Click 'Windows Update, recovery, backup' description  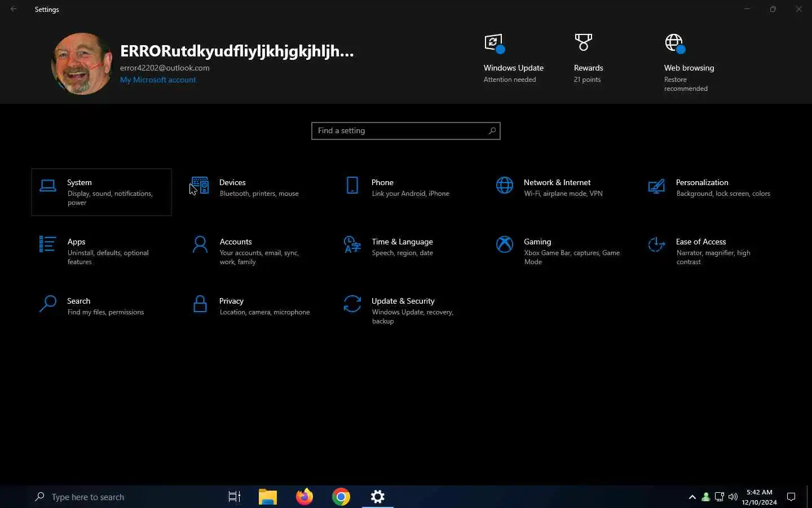pos(412,317)
